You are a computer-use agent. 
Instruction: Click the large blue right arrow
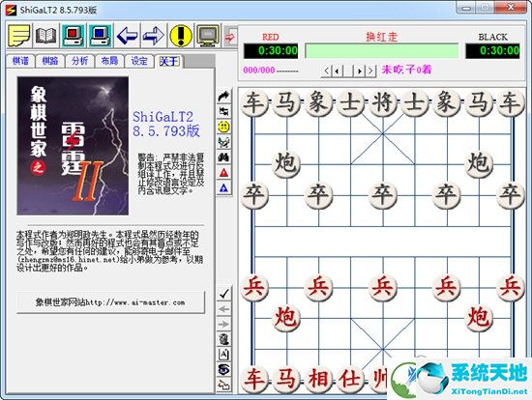click(x=154, y=35)
